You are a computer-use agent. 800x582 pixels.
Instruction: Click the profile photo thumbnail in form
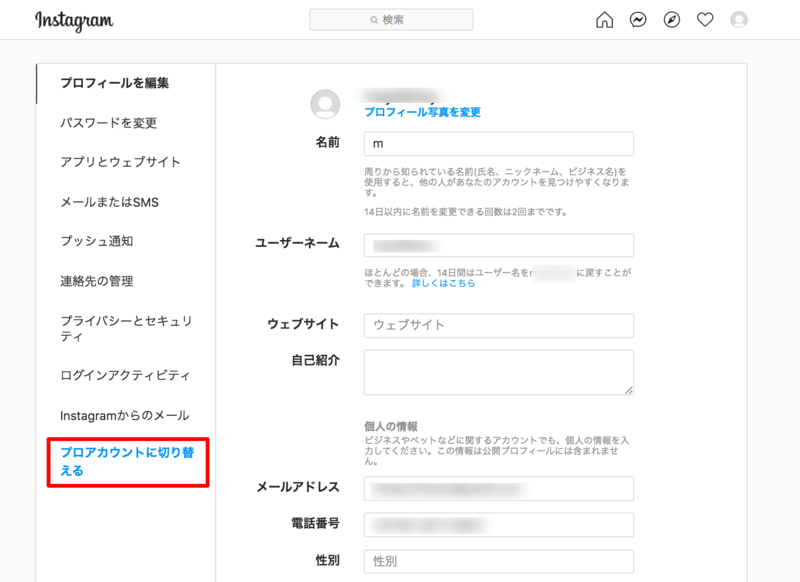click(325, 104)
